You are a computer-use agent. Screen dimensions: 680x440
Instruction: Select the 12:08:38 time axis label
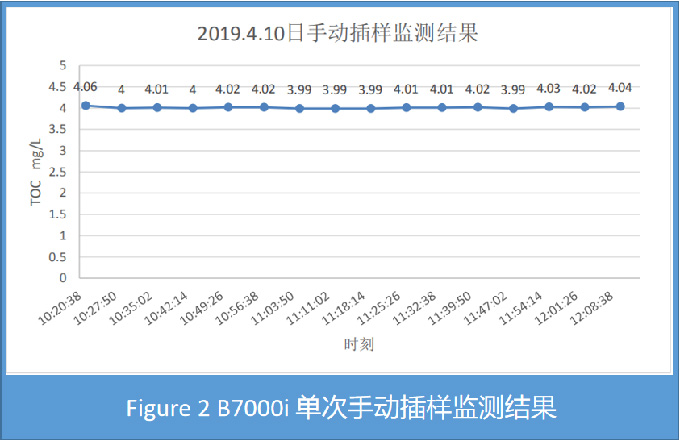pyautogui.click(x=593, y=308)
